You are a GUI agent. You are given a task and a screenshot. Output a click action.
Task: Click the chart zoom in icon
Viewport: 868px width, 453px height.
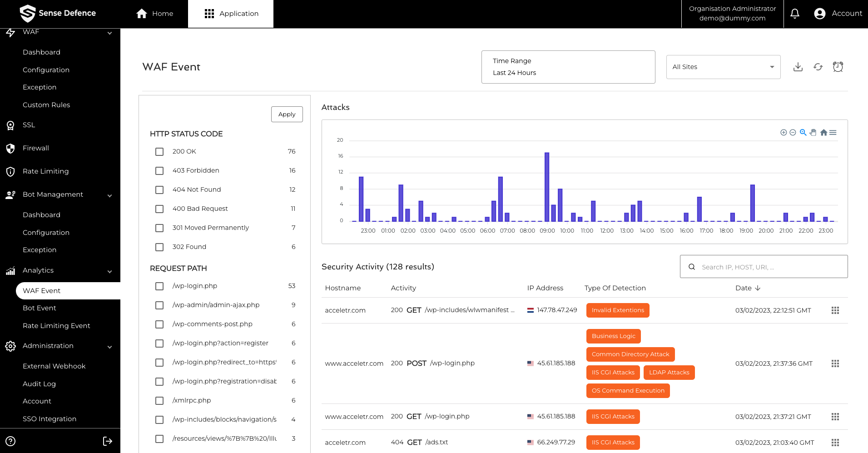(784, 133)
